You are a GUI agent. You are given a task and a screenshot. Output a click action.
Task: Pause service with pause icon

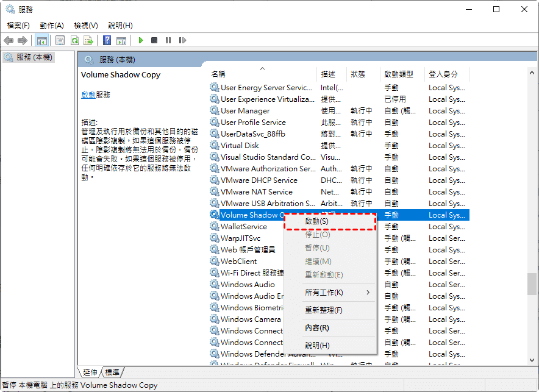point(168,40)
